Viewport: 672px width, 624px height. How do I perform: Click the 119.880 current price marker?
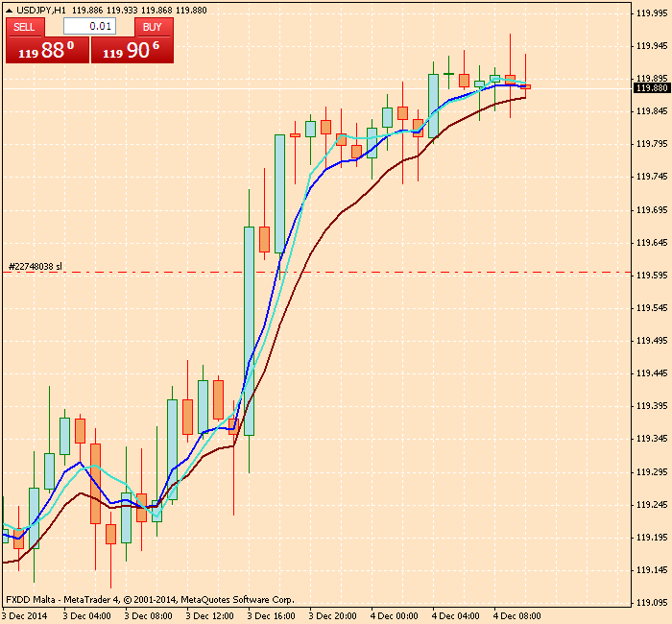tap(649, 88)
